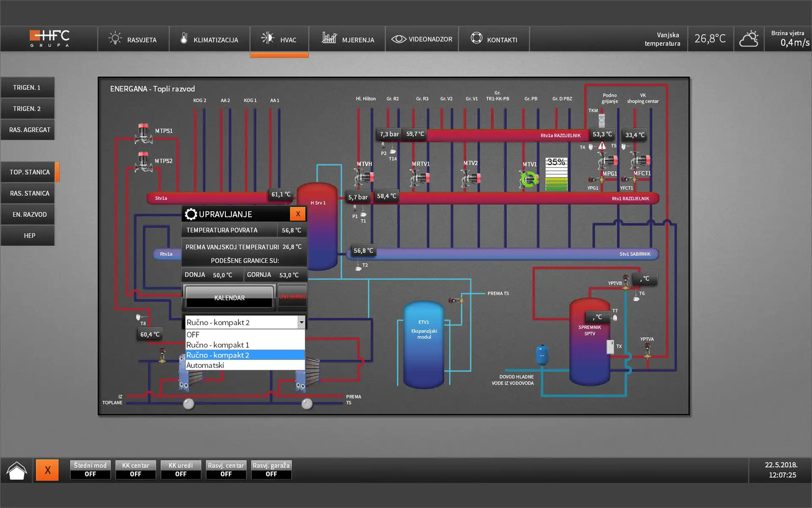Click the home icon in bottom bar
The width and height of the screenshot is (812, 508).
click(17, 470)
